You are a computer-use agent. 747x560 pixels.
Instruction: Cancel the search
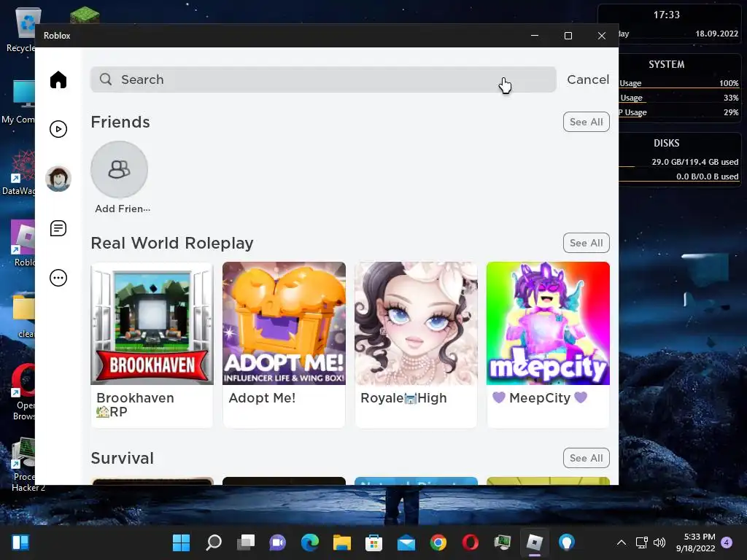[x=588, y=79]
